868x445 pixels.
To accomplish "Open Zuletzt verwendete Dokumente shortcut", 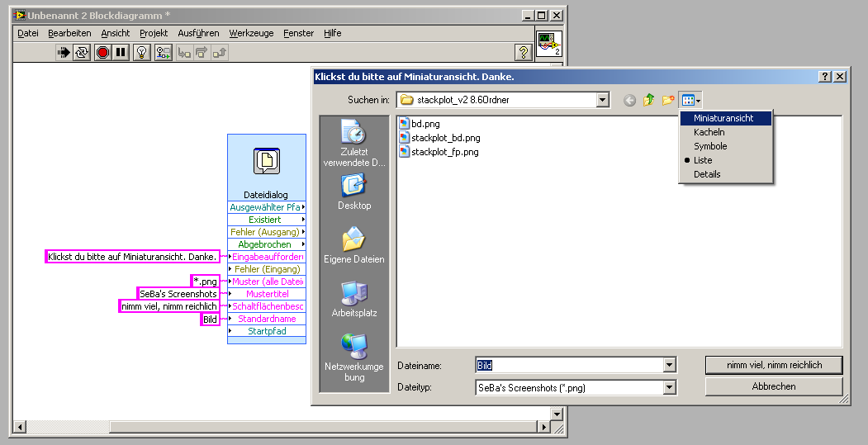I will tap(354, 143).
